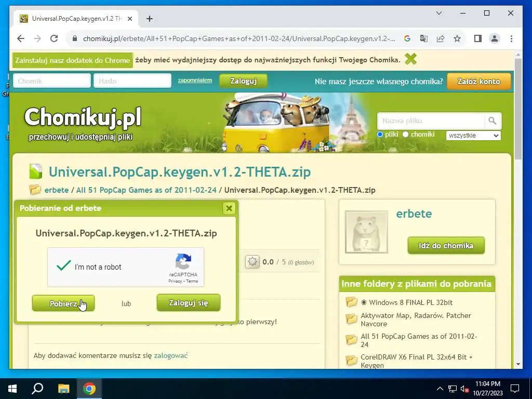Open the translate page icon
The width and height of the screenshot is (532, 399).
[x=424, y=38]
